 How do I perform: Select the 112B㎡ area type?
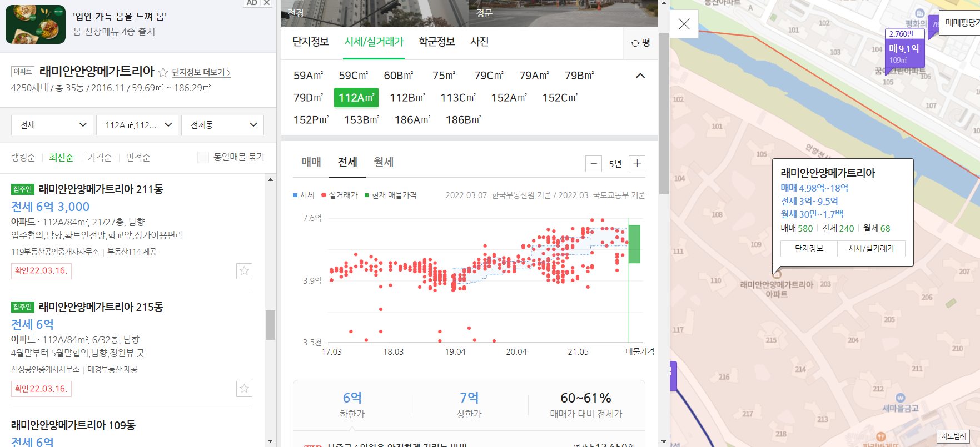click(407, 98)
